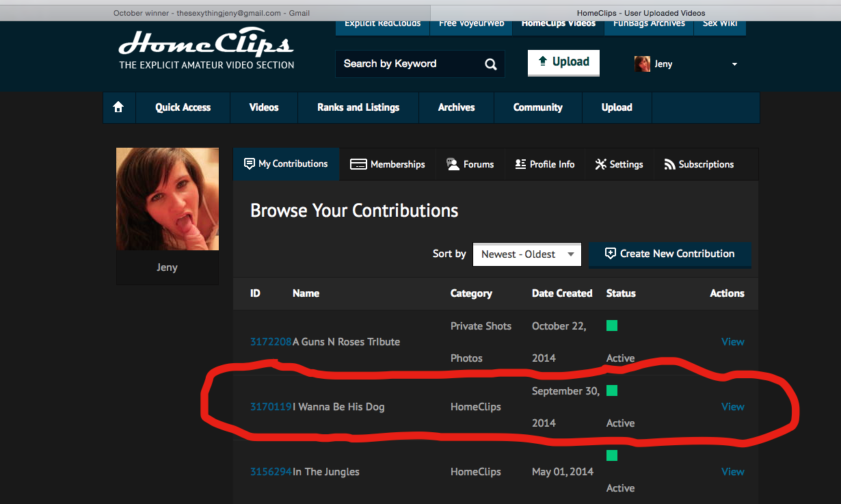Click the Subscriptions feed icon
This screenshot has height=504, width=841.
[x=669, y=165]
